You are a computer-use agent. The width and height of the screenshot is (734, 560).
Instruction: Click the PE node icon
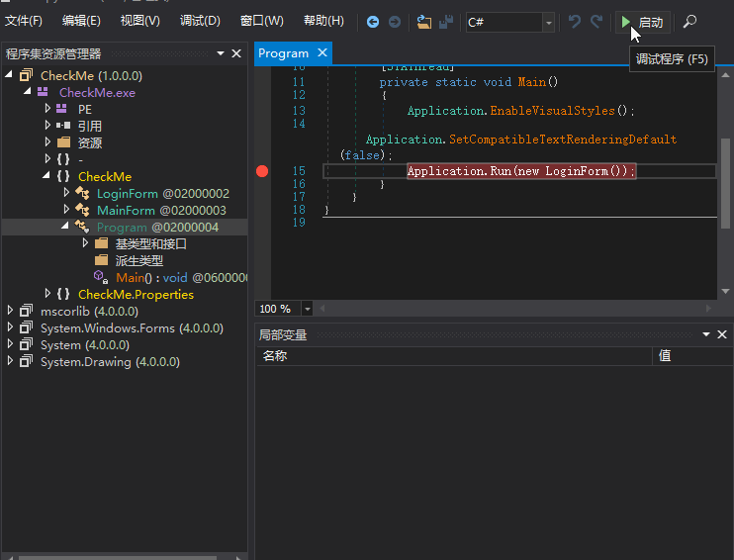click(x=61, y=109)
